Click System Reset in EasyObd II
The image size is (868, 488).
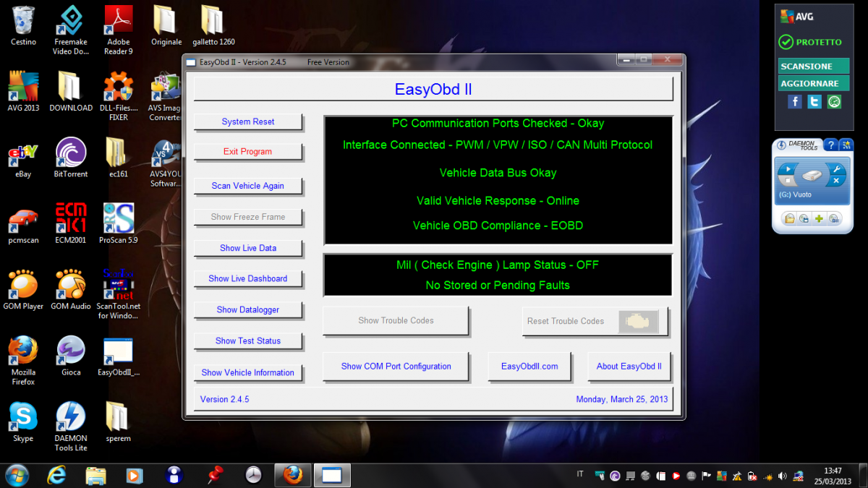point(248,121)
